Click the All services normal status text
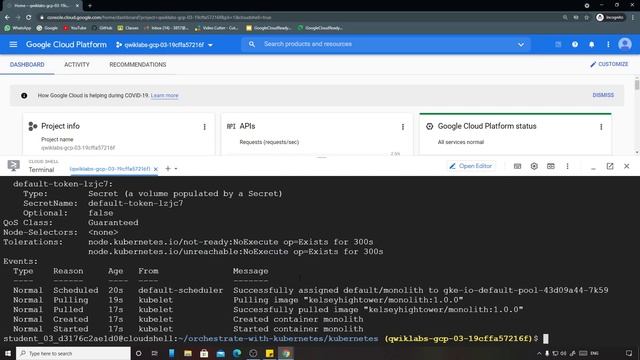The image size is (640, 360). point(460,142)
